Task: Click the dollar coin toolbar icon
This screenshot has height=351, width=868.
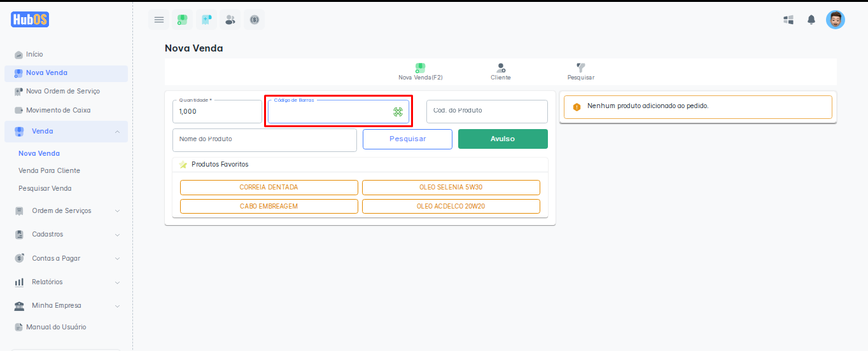Action: pyautogui.click(x=255, y=20)
